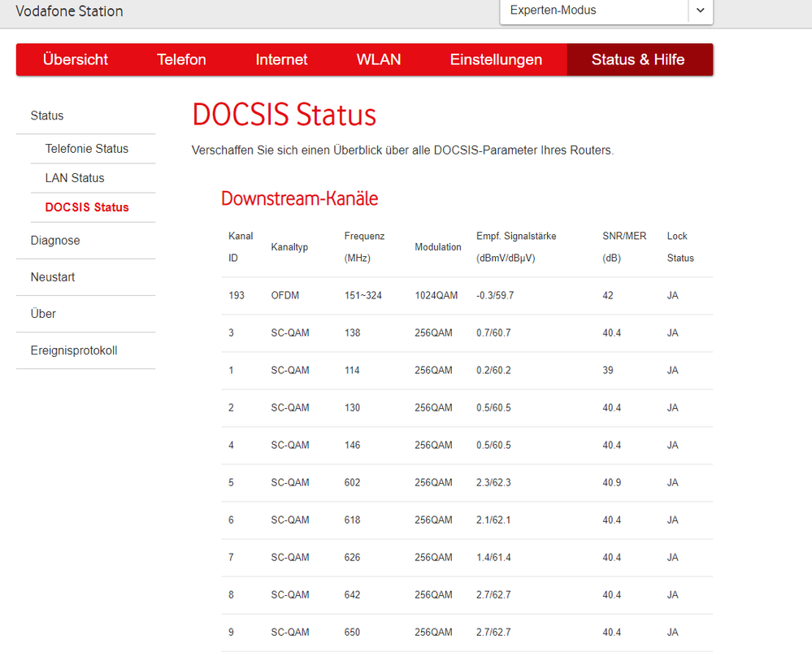This screenshot has height=657, width=812.
Task: Go to the Internet tab
Action: coord(281,59)
